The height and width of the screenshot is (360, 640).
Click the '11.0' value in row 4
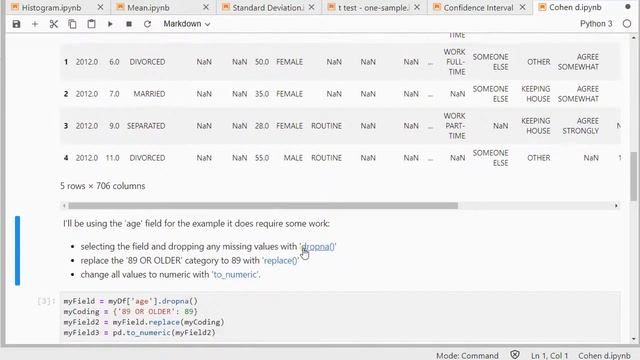112,158
